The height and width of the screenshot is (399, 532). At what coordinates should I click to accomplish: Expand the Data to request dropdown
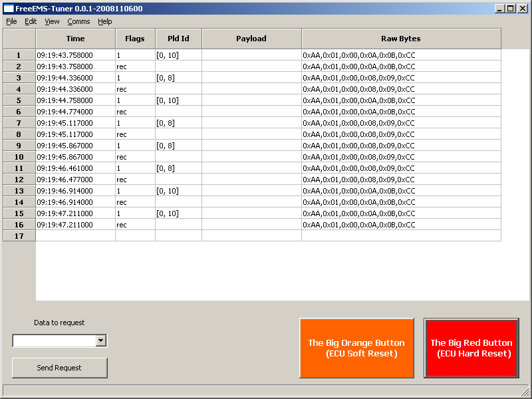(100, 341)
